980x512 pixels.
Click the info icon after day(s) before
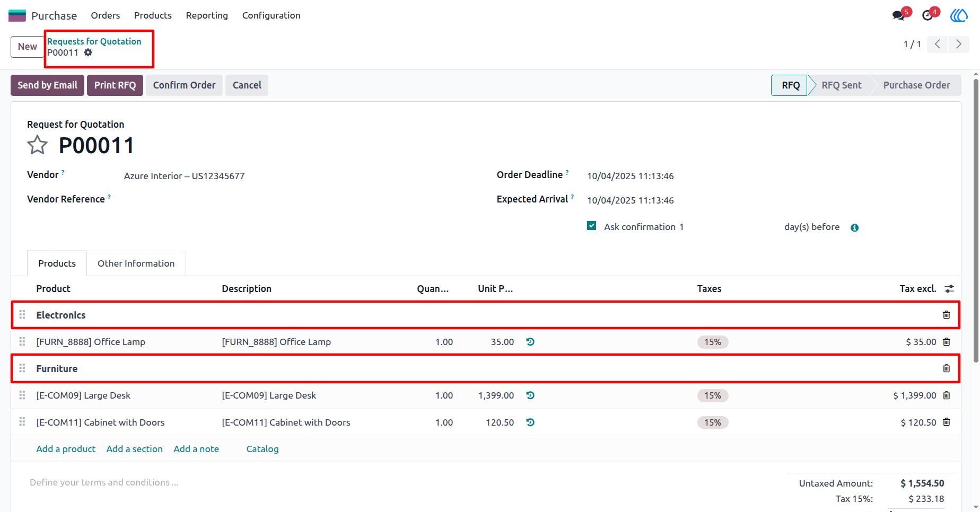point(855,227)
